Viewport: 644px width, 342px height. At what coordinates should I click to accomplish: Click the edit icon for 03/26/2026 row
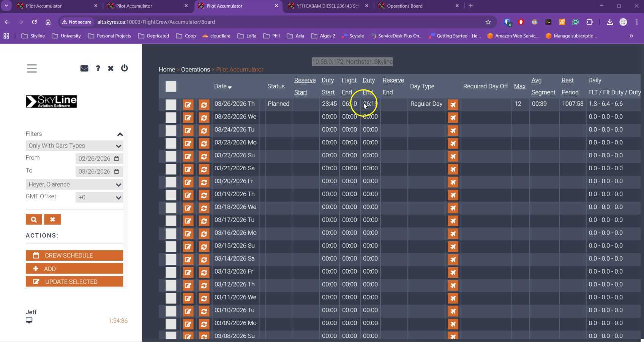pos(188,105)
